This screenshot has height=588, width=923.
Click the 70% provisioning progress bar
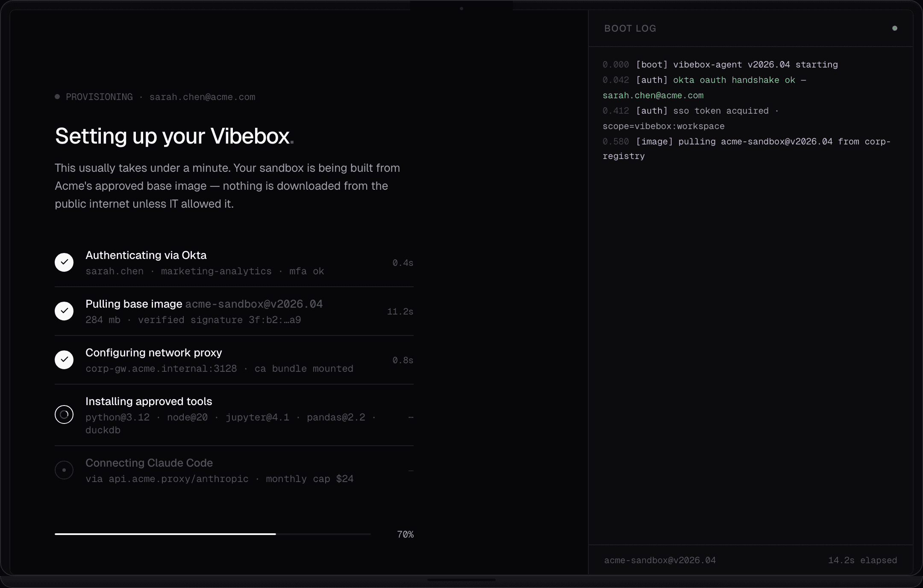[212, 534]
